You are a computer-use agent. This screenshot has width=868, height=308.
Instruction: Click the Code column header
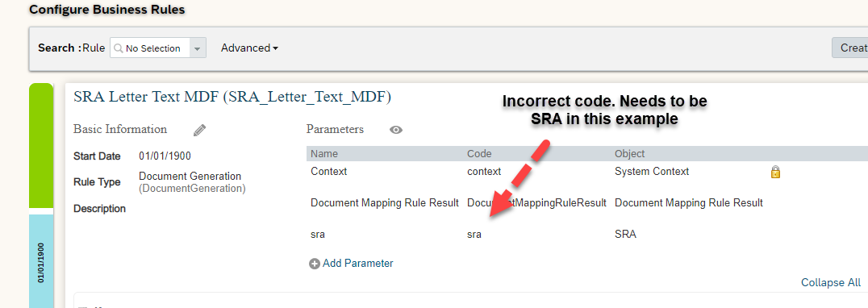(x=479, y=154)
